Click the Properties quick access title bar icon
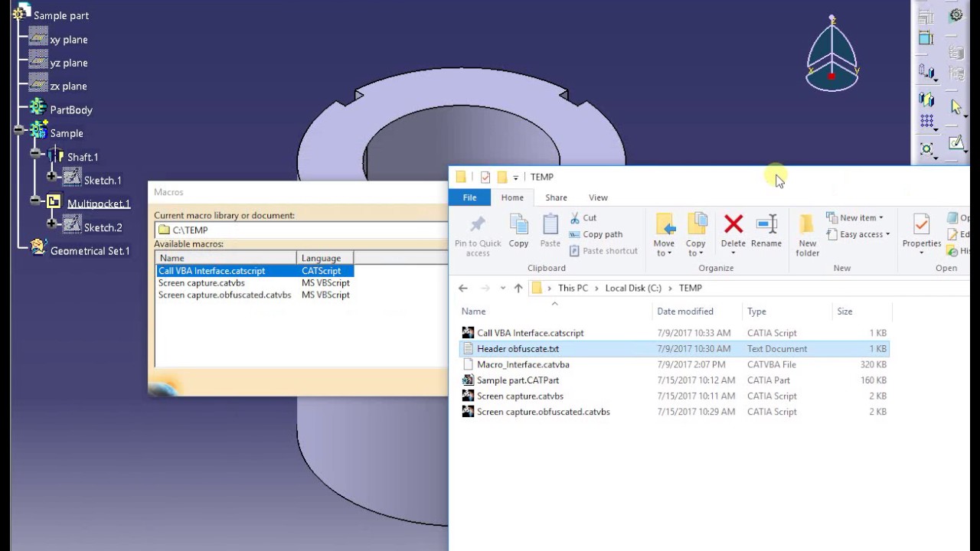Screen dimensions: 980x551 click(485, 178)
